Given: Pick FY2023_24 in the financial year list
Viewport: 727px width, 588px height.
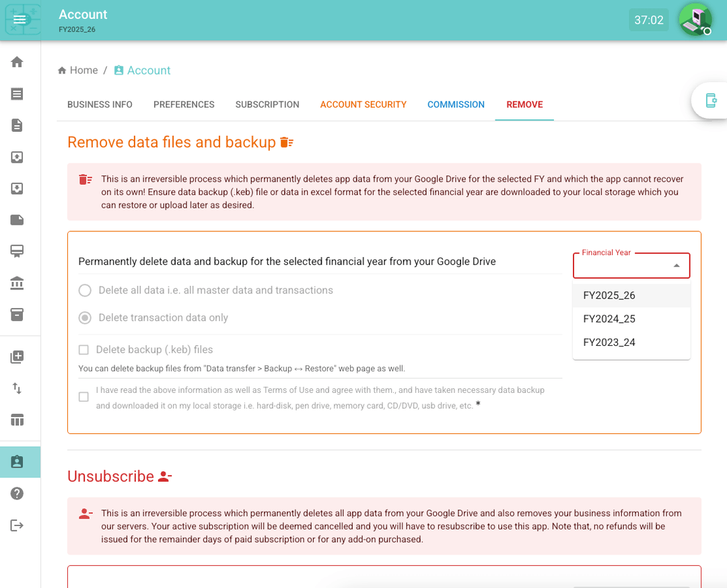Looking at the screenshot, I should (x=609, y=342).
